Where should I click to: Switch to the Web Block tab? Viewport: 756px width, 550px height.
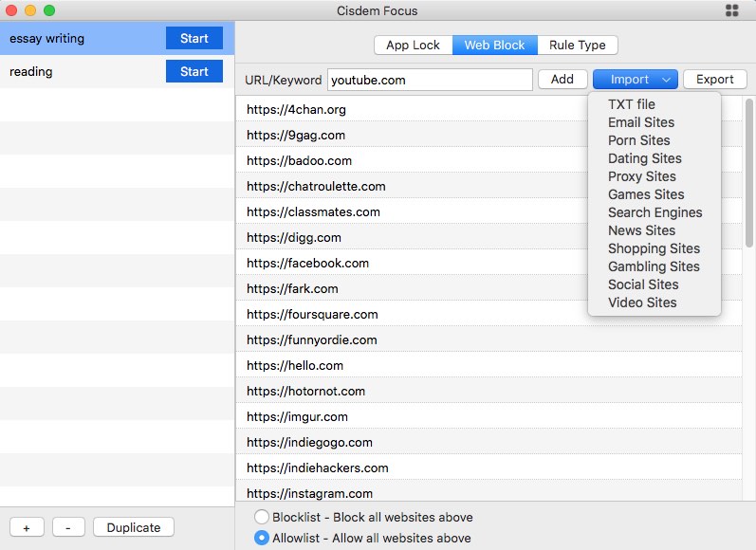click(x=495, y=46)
